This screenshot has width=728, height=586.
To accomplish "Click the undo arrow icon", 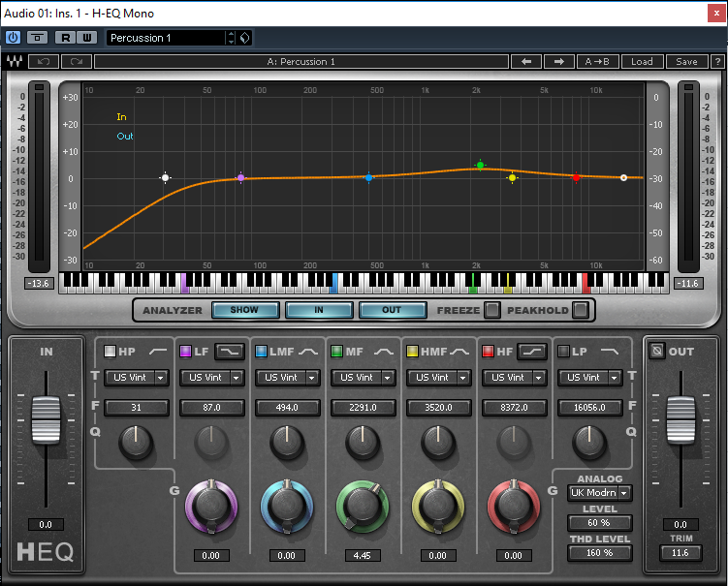I will point(44,61).
